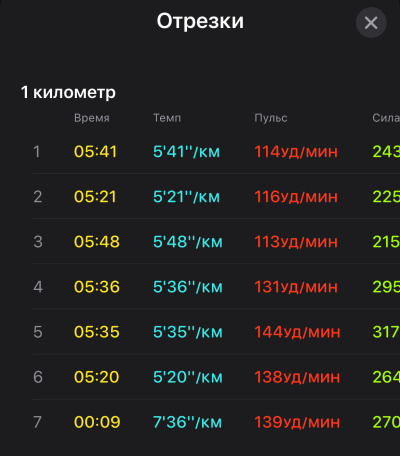Tap heart rate 113уд/мин in split 3

coord(296,242)
